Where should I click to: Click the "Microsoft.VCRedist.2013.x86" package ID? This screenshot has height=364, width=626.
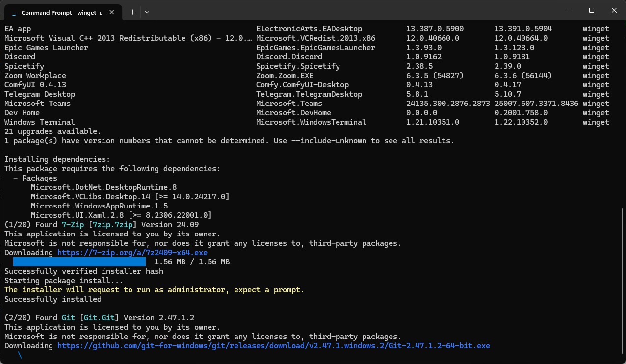click(x=316, y=38)
